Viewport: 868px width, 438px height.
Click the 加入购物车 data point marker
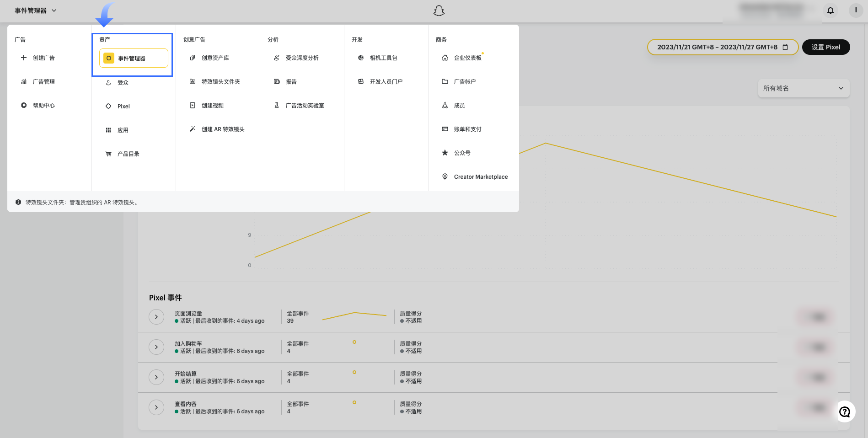[354, 342]
